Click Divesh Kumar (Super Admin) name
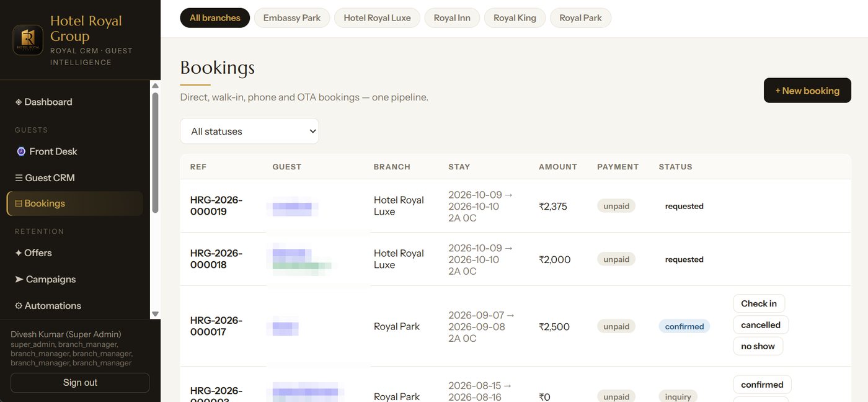This screenshot has width=868, height=402. (66, 334)
